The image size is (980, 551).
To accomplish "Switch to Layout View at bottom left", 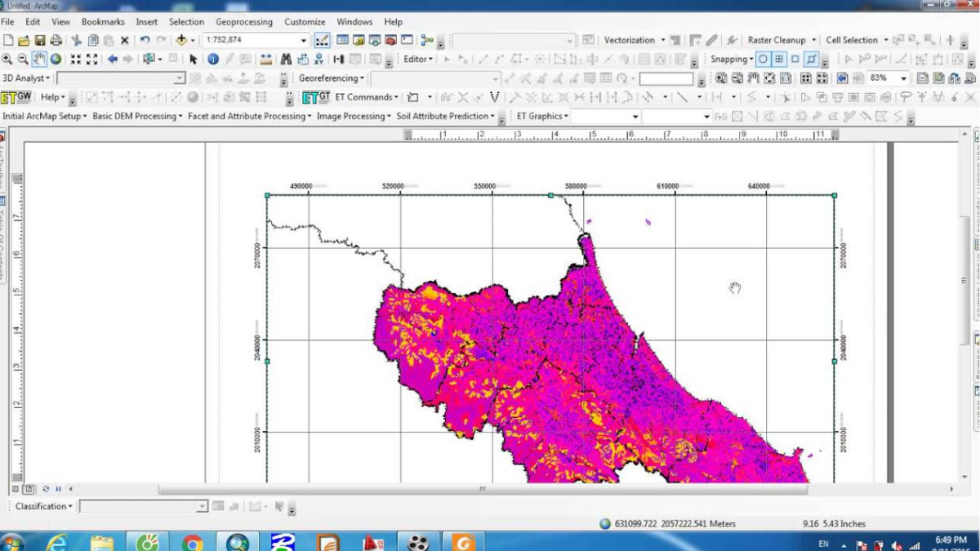I will point(29,489).
